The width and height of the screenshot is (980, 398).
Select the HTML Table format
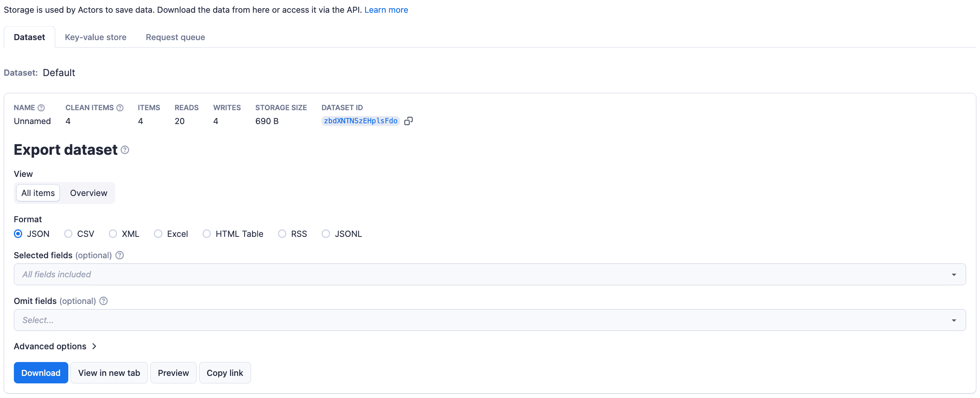pyautogui.click(x=207, y=234)
